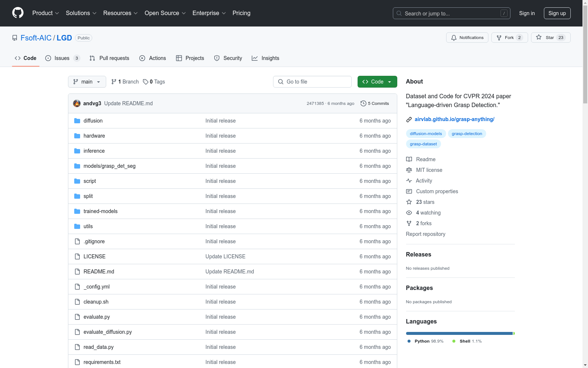Screen dimensions: 588x368
Task: Click the diffusion folder icon
Action: click(77, 121)
